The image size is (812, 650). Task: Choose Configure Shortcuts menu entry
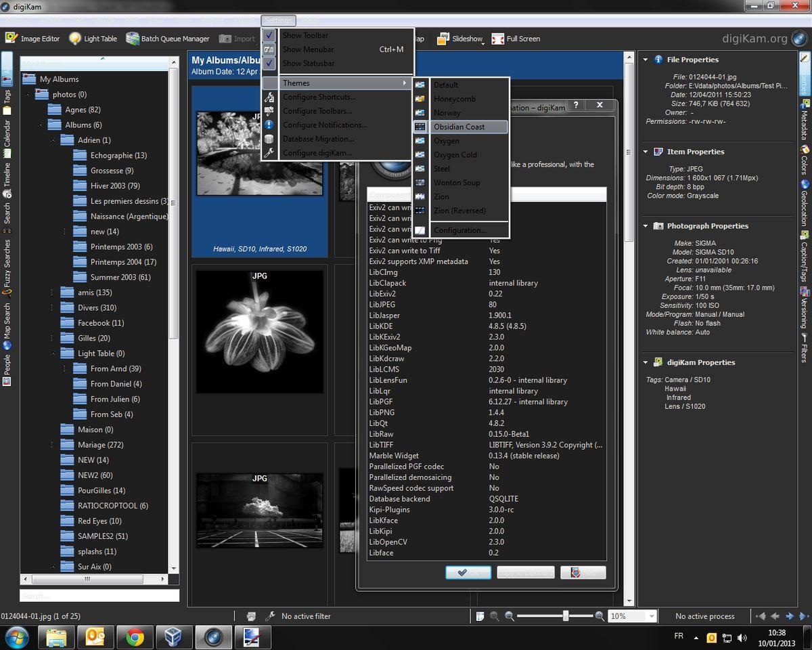(x=319, y=97)
